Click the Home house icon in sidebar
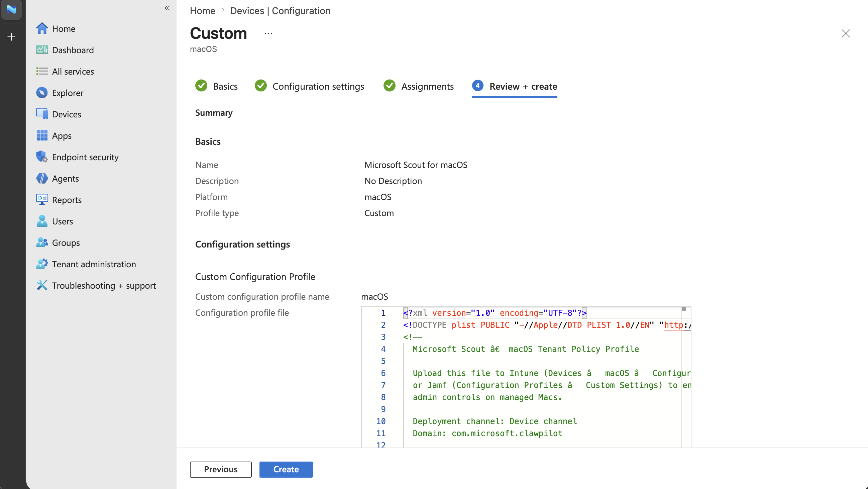This screenshot has height=489, width=868. click(42, 29)
